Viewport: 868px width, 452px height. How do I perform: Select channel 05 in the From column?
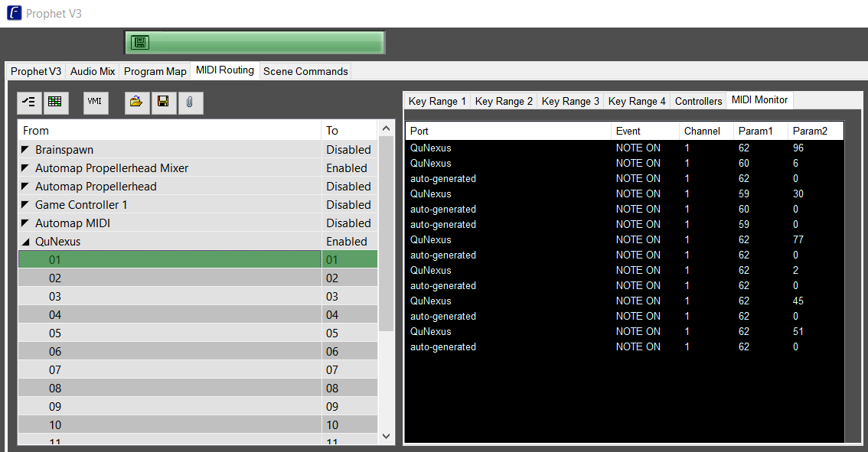tap(169, 333)
